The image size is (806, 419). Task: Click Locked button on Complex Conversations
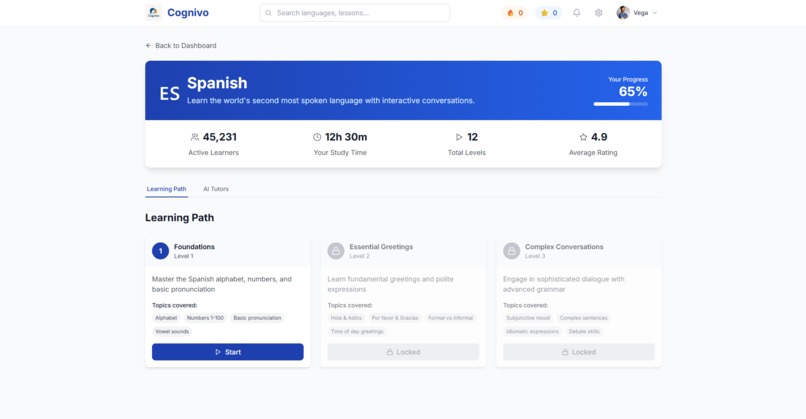(579, 352)
